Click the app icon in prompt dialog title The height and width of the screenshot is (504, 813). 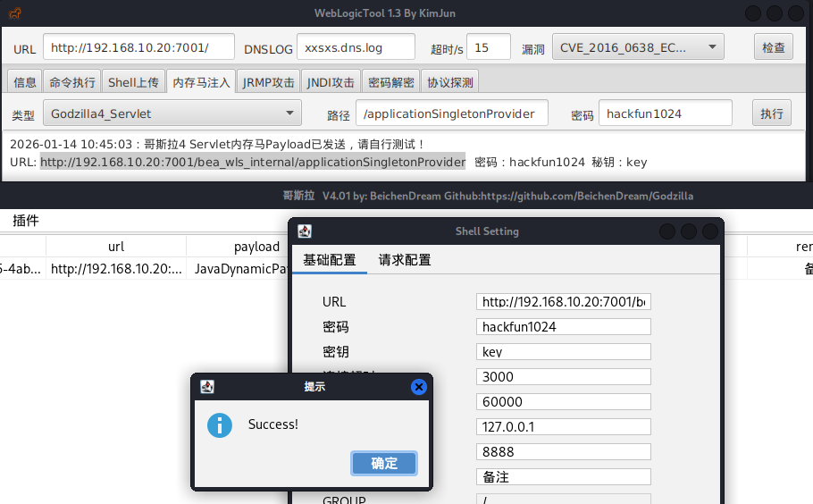point(207,387)
